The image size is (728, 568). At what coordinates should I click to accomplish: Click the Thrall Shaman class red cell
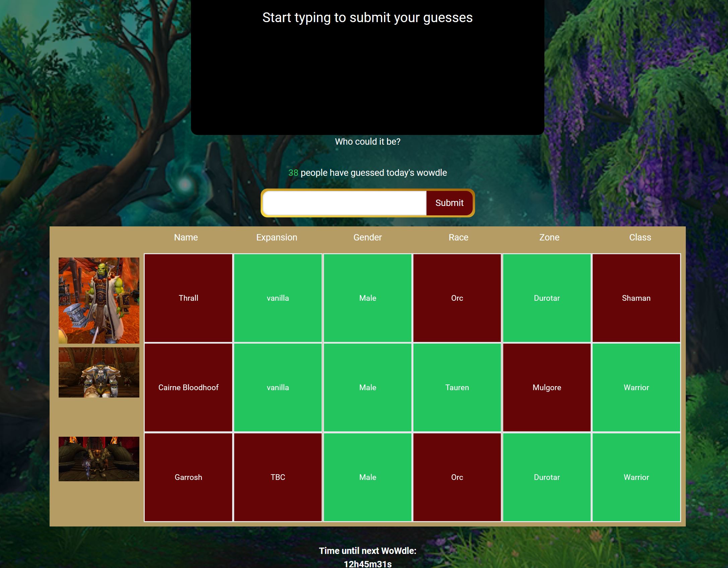point(637,298)
